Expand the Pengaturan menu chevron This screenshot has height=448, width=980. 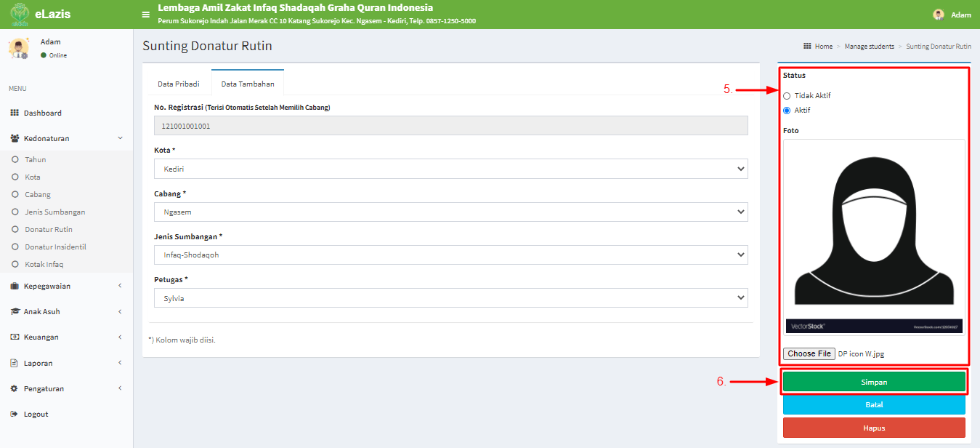[x=120, y=388]
